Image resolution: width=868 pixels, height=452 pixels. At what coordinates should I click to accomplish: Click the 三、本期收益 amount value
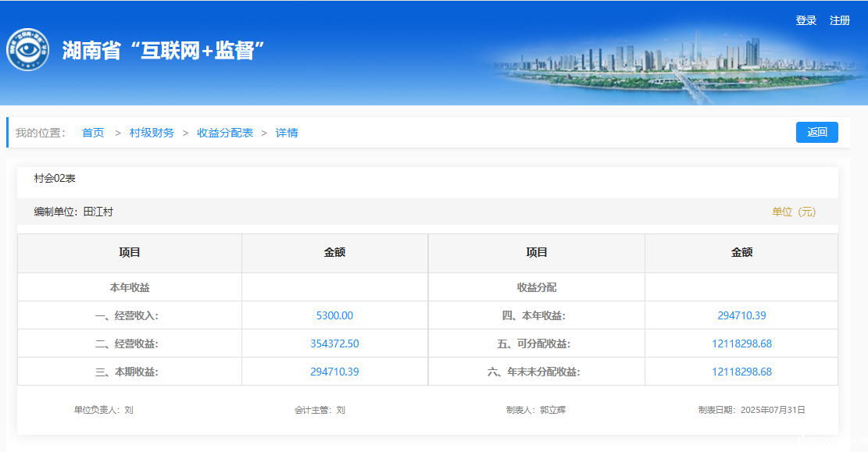[334, 372]
